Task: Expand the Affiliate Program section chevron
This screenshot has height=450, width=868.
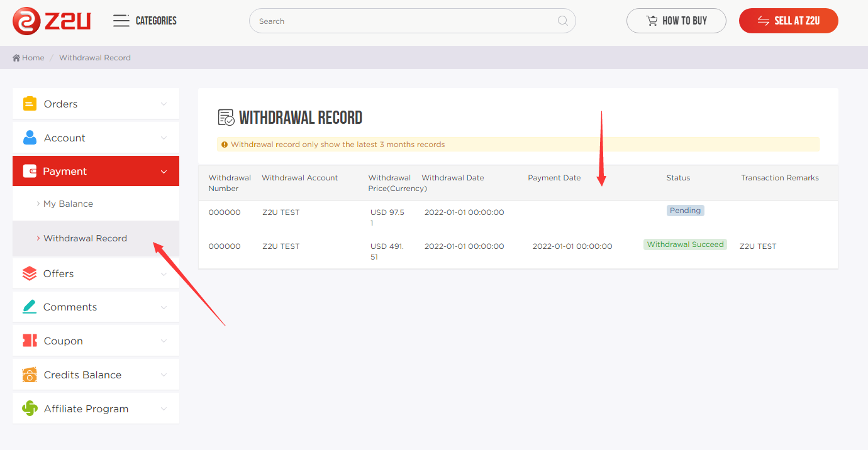Action: (x=164, y=409)
